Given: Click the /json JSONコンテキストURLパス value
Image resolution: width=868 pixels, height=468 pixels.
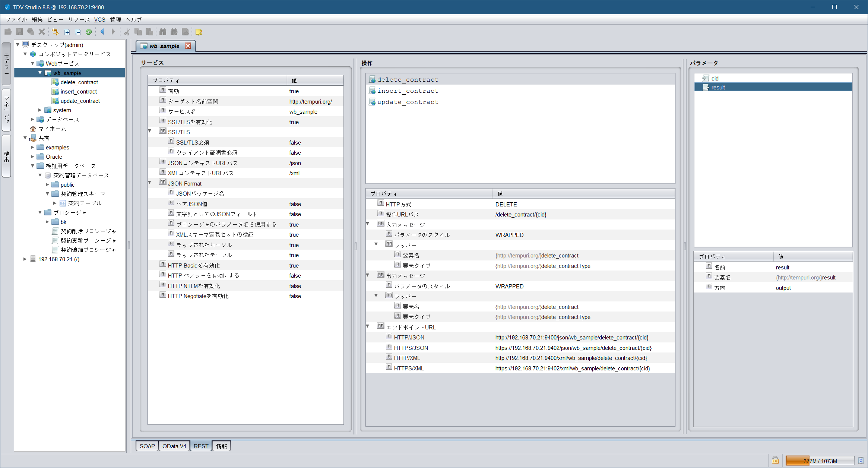Looking at the screenshot, I should point(295,163).
